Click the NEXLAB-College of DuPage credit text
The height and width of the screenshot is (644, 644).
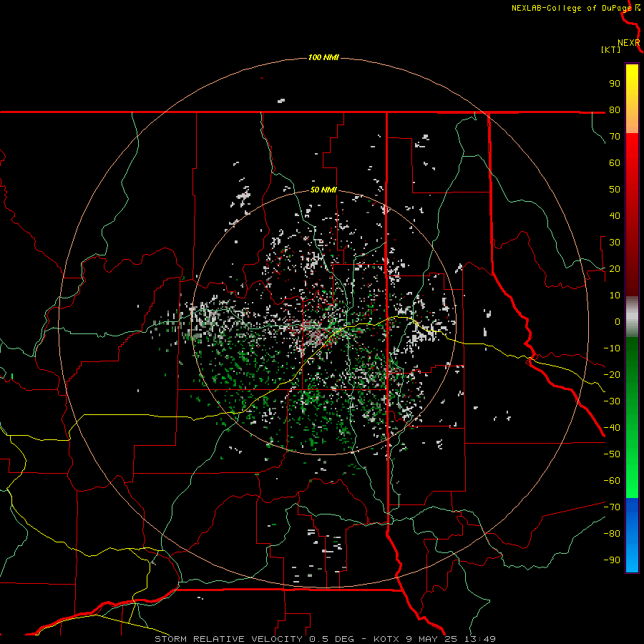point(572,8)
